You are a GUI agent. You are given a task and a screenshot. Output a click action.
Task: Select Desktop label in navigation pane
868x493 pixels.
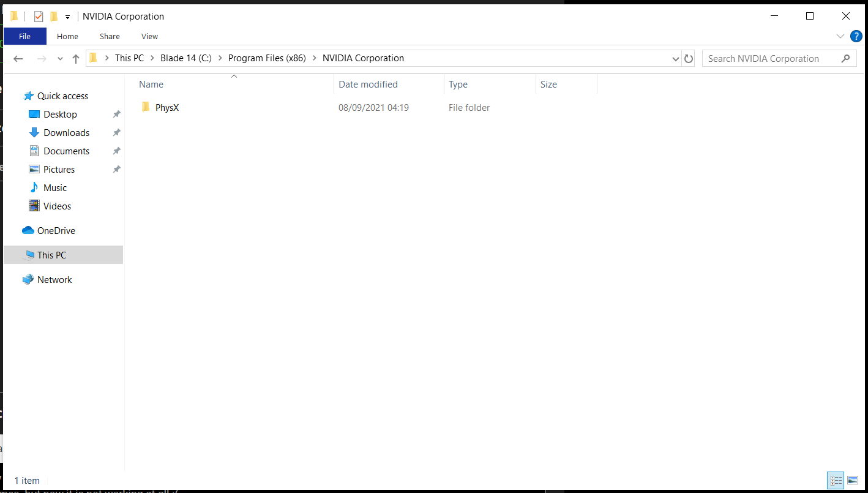click(x=60, y=115)
